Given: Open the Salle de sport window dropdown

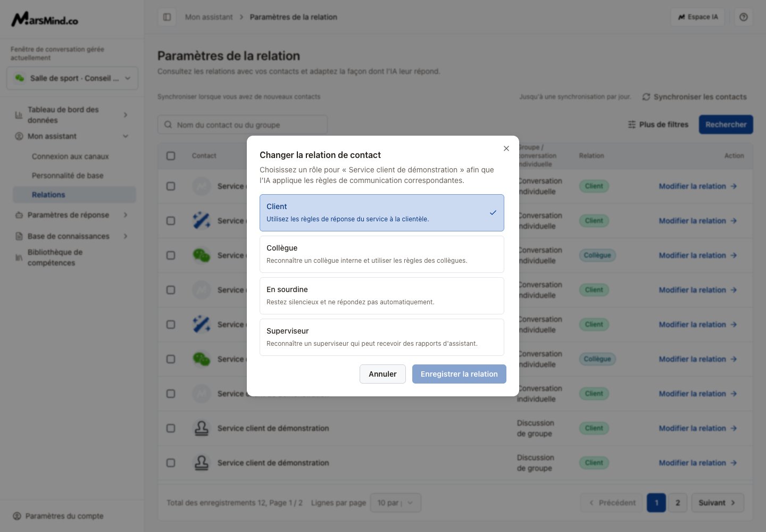Looking at the screenshot, I should (x=72, y=78).
